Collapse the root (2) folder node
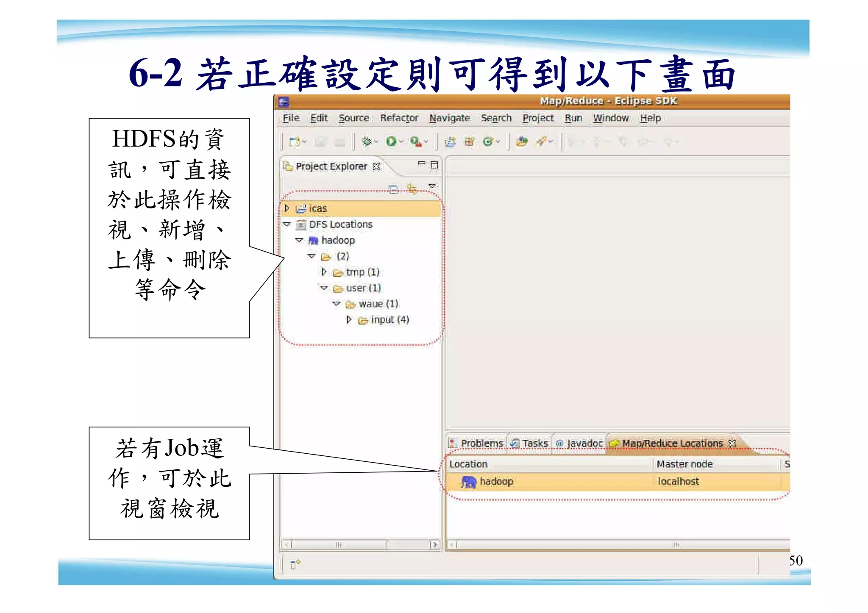868x613 pixels. (x=312, y=256)
